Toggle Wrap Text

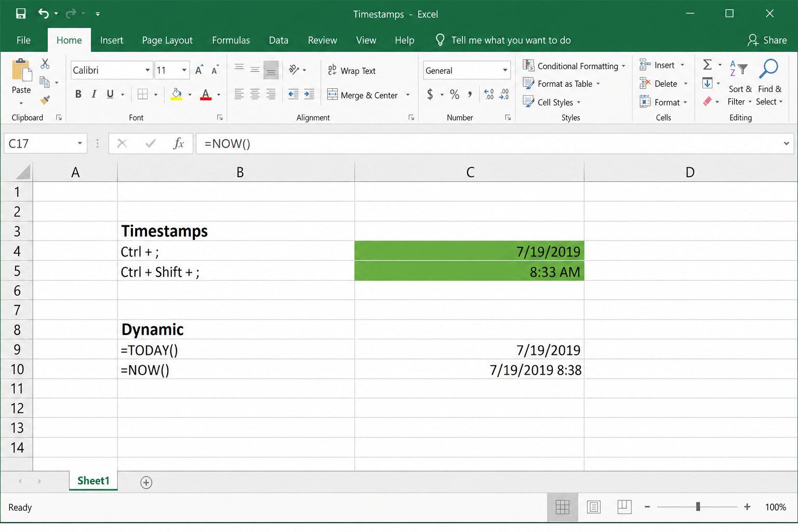[352, 71]
